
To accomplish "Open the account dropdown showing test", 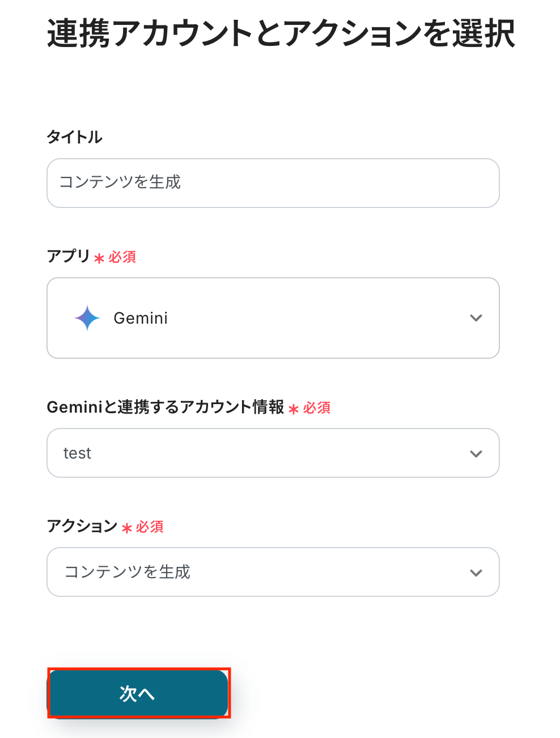I will (x=273, y=453).
